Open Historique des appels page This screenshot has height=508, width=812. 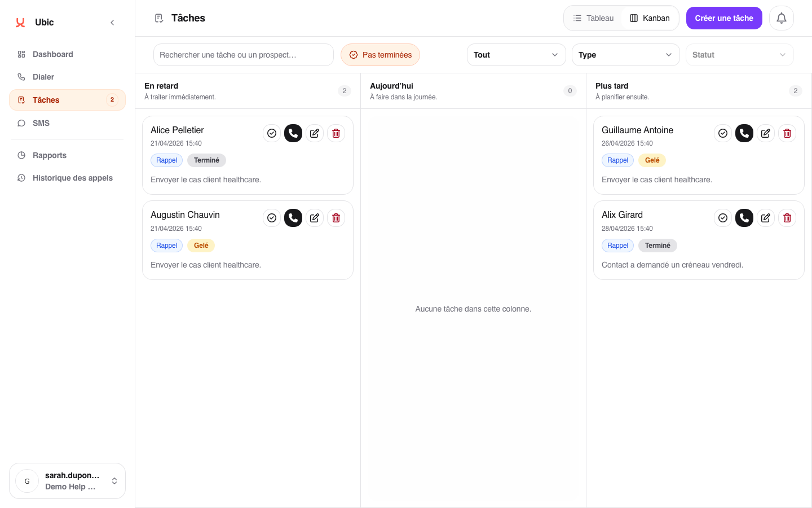tap(72, 178)
